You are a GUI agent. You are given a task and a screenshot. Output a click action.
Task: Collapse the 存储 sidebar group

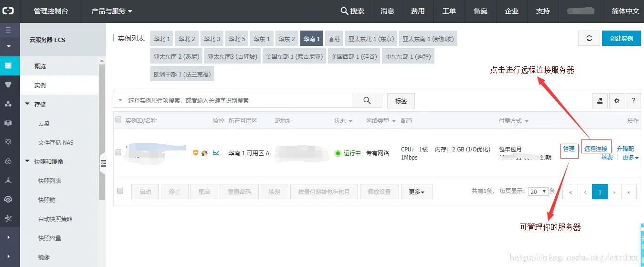pyautogui.click(x=27, y=104)
